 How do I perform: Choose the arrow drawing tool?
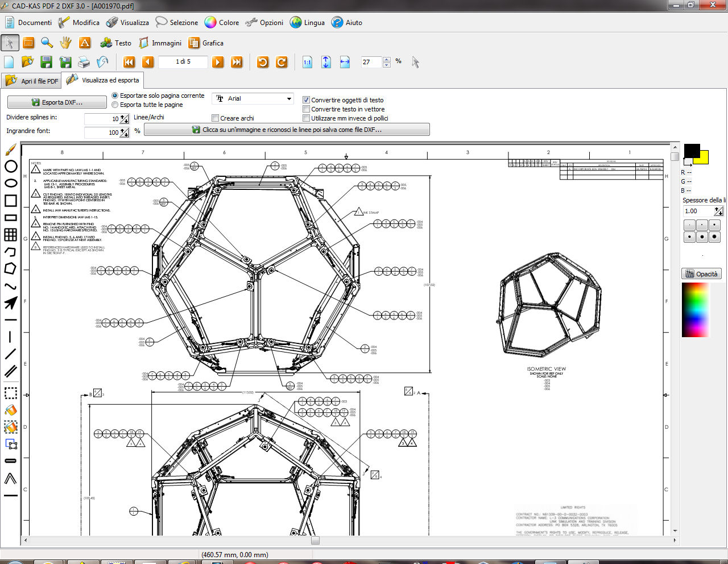tap(10, 303)
